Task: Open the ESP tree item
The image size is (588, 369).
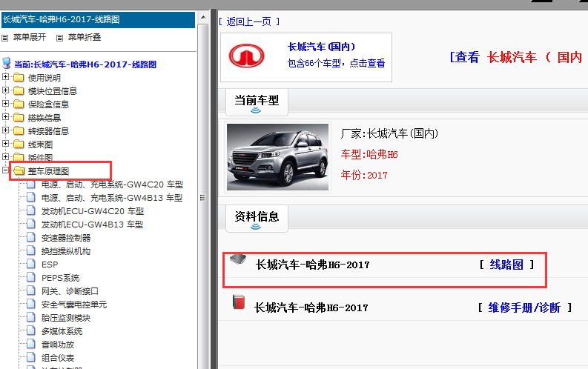Action: tap(50, 265)
